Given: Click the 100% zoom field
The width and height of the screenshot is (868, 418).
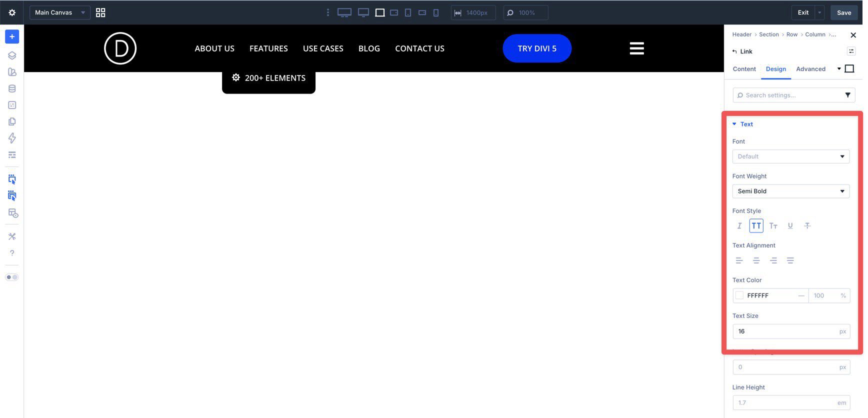Looking at the screenshot, I should click(x=525, y=12).
